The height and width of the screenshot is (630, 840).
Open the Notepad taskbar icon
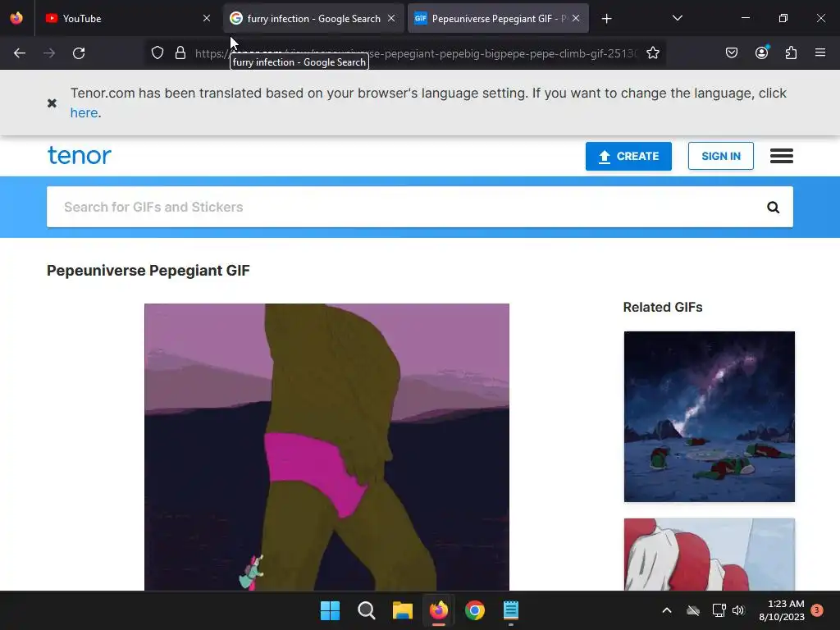pyautogui.click(x=511, y=610)
